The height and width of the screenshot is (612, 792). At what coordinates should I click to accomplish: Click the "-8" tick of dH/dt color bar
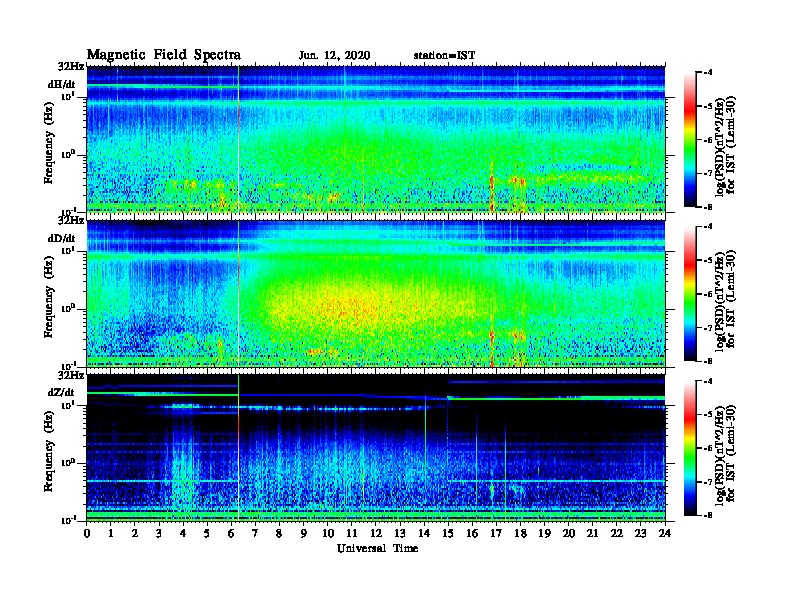pyautogui.click(x=708, y=207)
